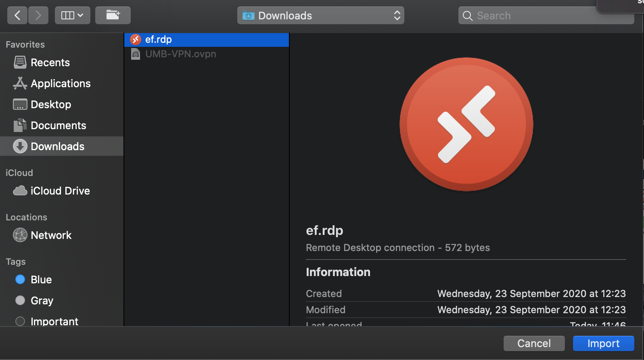
Task: Click the Documents sidebar icon
Action: (20, 125)
